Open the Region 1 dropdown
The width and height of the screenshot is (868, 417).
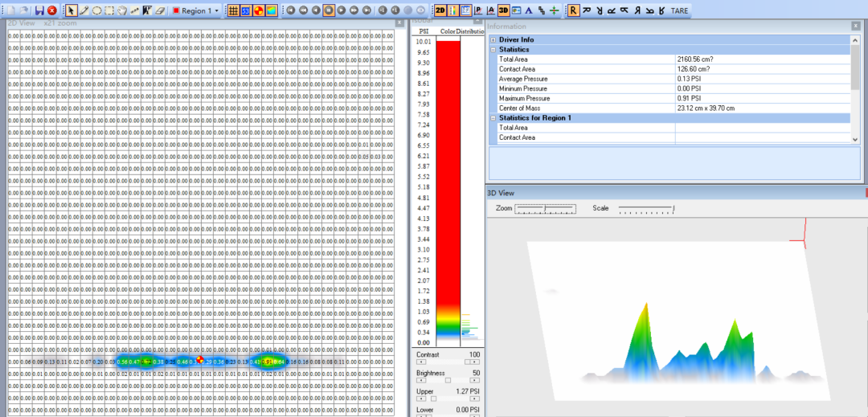point(217,10)
